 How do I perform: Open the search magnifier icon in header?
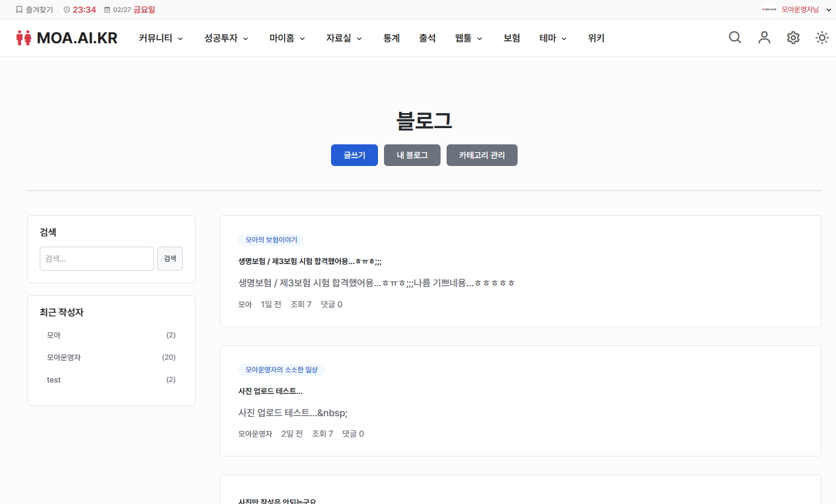[x=735, y=38]
